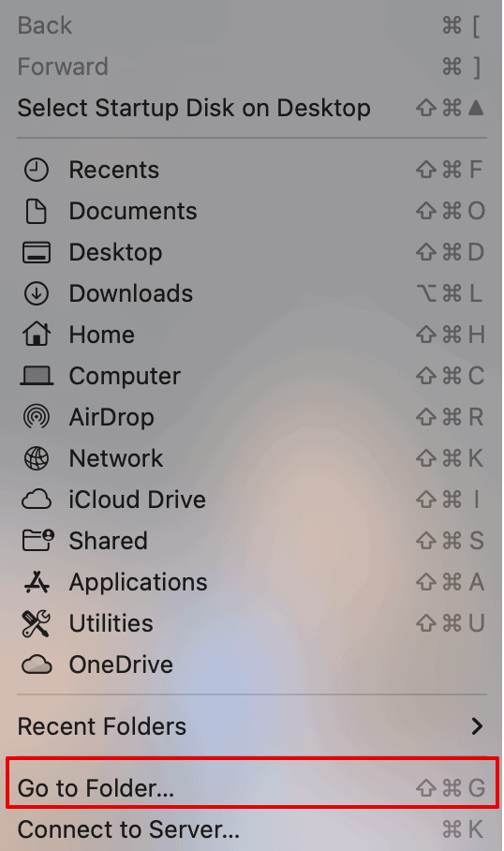504x851 pixels.
Task: Click the Computer laptop icon
Action: 37,376
